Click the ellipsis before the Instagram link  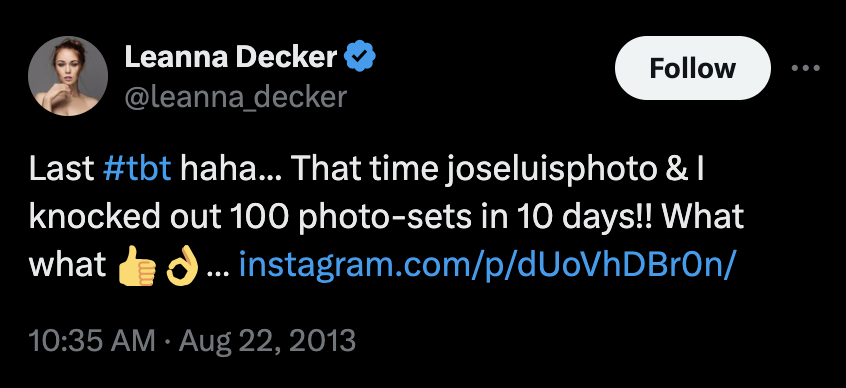[217, 266]
